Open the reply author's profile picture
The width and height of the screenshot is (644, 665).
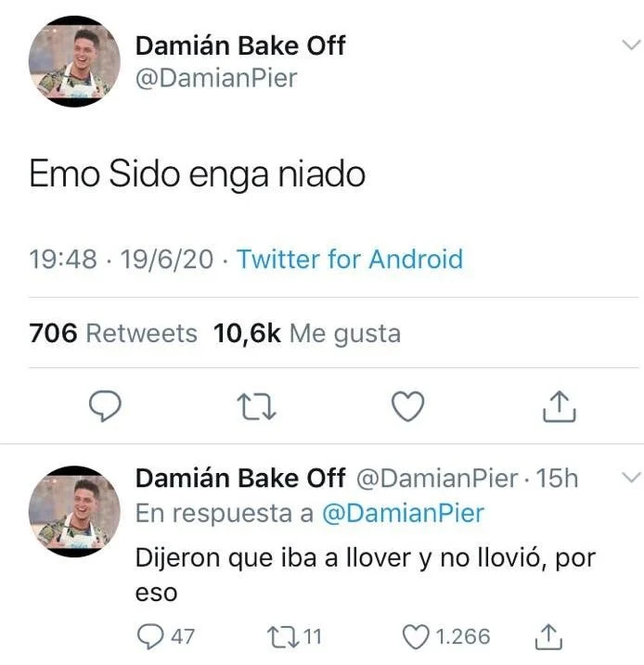tap(74, 511)
